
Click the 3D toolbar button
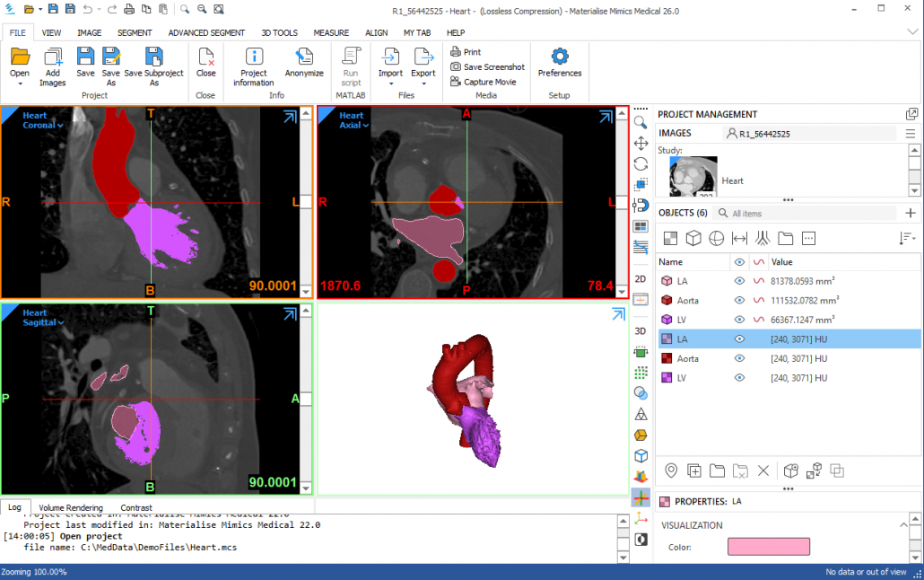click(x=641, y=331)
